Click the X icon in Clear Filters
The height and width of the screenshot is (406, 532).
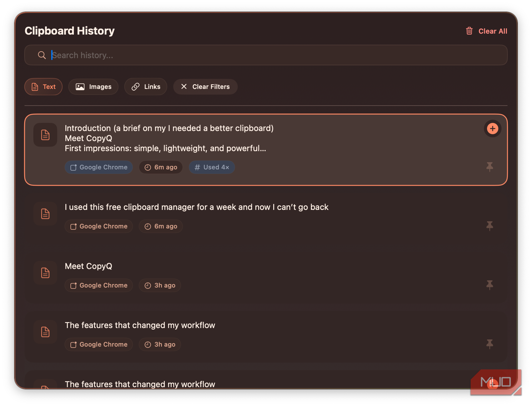pyautogui.click(x=184, y=86)
